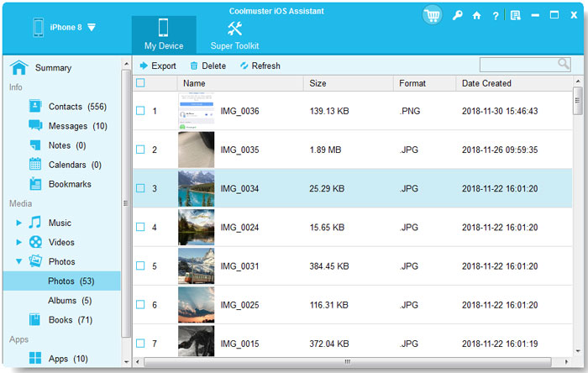This screenshot has height=373, width=588.
Task: Click the Contacts icon in sidebar
Action: point(35,107)
